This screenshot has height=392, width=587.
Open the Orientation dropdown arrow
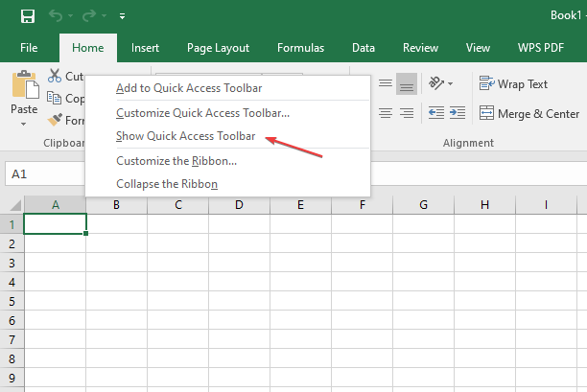(451, 83)
